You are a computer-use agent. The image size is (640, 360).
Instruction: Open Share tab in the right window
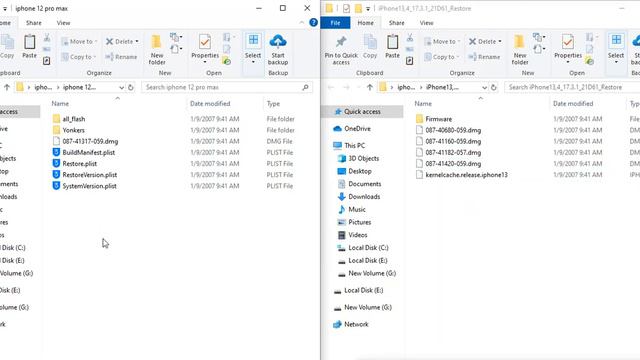pyautogui.click(x=396, y=23)
